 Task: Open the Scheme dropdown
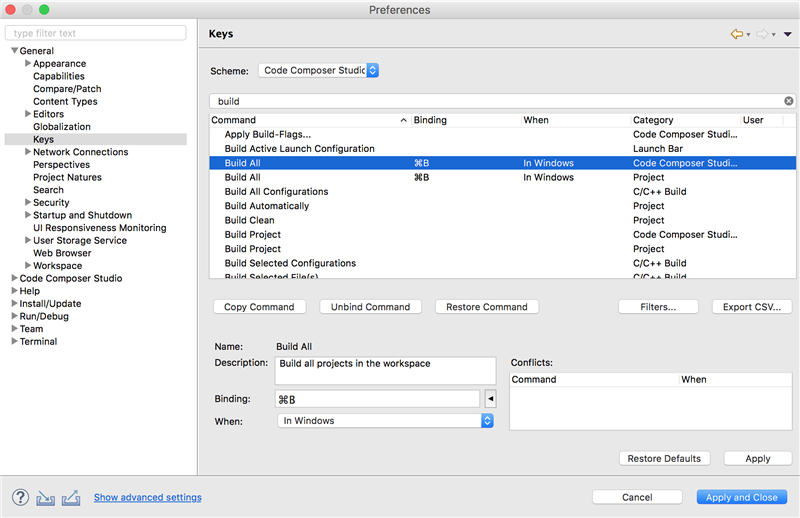(318, 70)
